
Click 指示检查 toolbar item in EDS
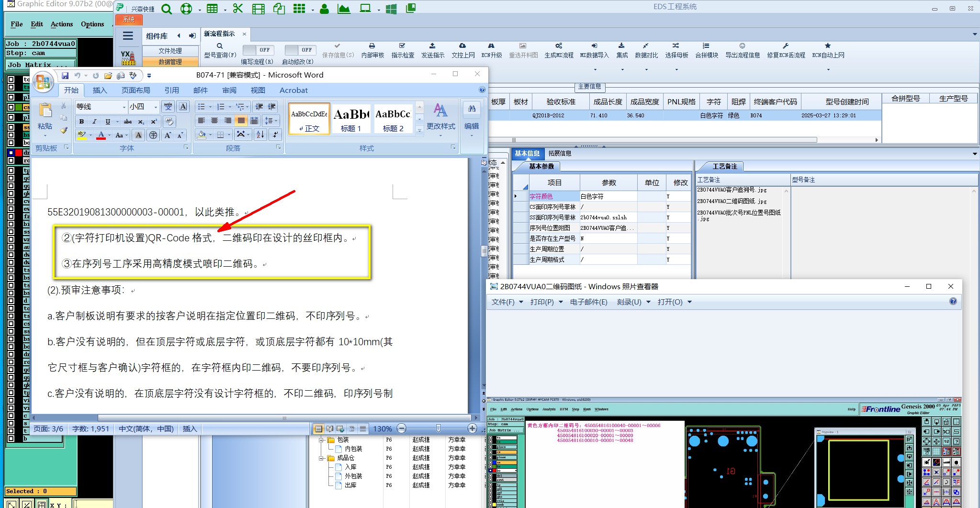(x=403, y=51)
